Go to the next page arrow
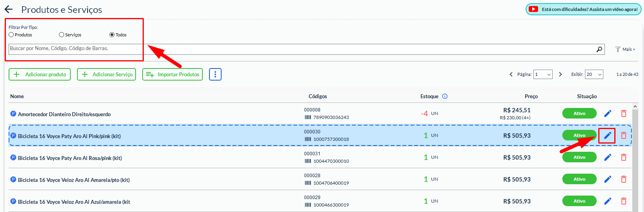 tap(560, 74)
